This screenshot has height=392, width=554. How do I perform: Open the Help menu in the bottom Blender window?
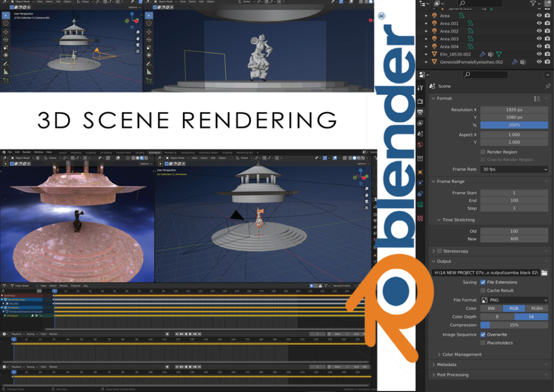[49, 152]
